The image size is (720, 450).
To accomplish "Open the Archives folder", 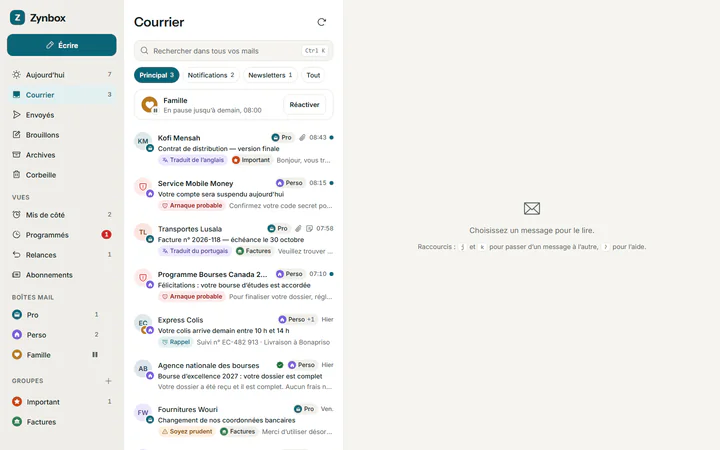I will tap(62, 155).
